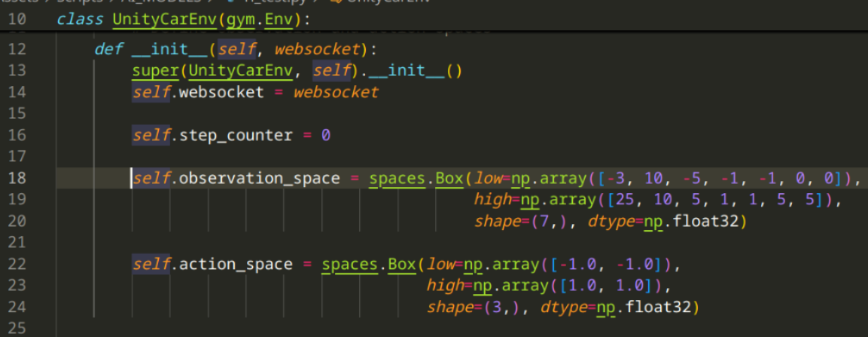
Task: Click spaces before Box on line 18
Action: pyautogui.click(x=397, y=178)
